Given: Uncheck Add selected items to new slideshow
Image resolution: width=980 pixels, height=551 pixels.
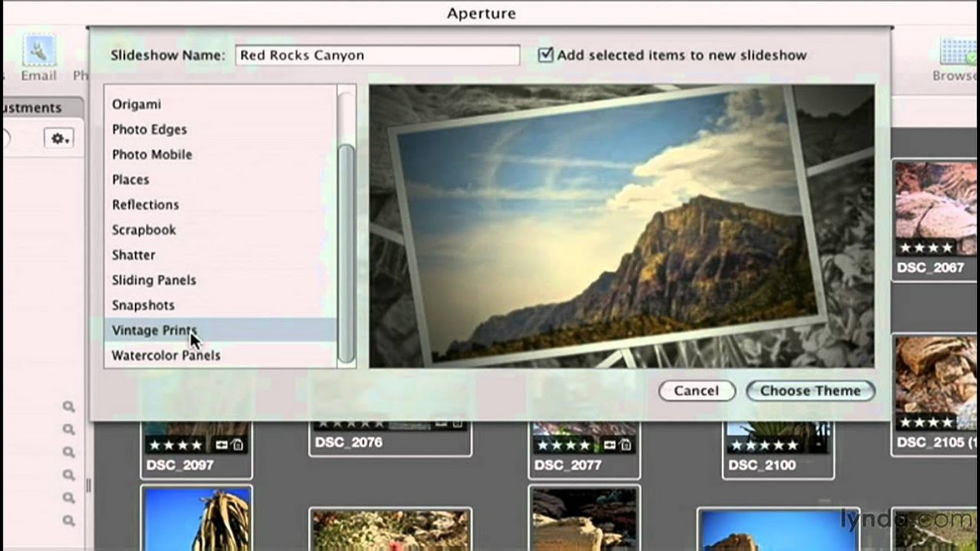Looking at the screenshot, I should click(x=546, y=56).
